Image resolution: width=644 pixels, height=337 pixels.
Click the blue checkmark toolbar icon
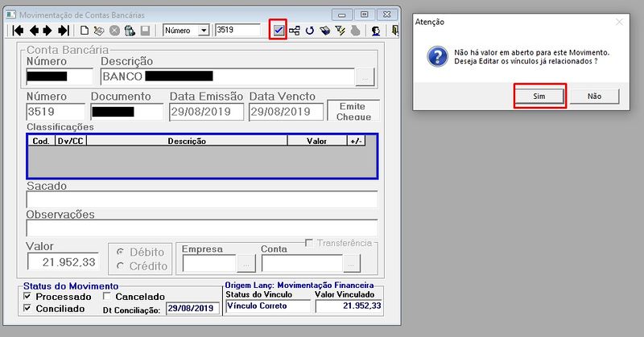(278, 30)
